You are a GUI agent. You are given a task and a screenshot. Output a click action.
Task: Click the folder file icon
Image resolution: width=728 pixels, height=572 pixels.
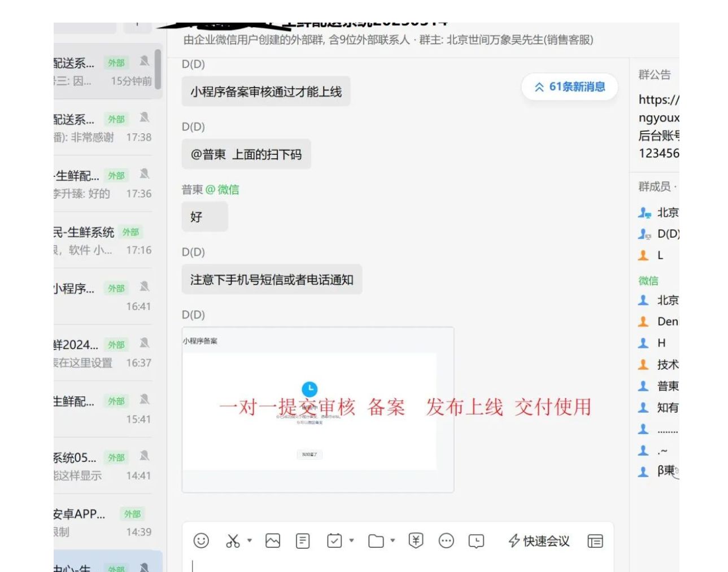[376, 541]
